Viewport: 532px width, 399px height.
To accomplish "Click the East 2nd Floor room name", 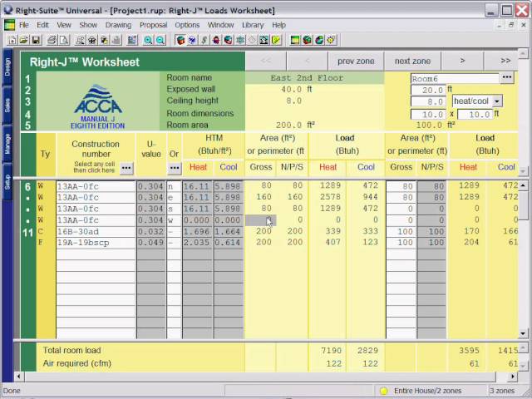I will click(307, 78).
